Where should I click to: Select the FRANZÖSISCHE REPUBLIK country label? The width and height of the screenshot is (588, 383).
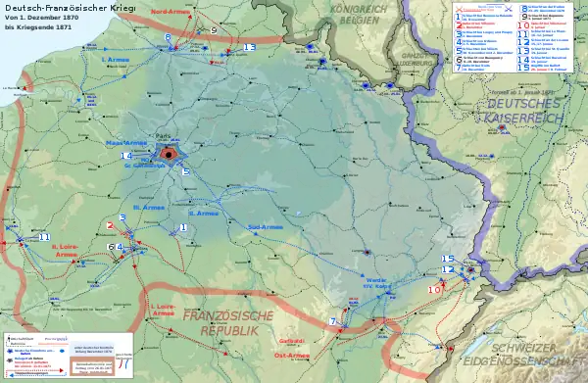point(228,322)
